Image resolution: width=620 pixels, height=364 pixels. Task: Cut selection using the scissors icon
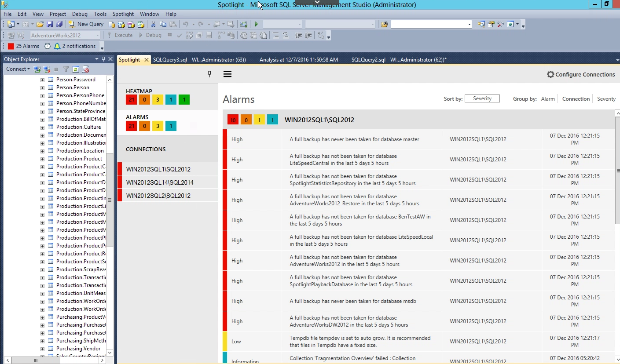tap(154, 24)
